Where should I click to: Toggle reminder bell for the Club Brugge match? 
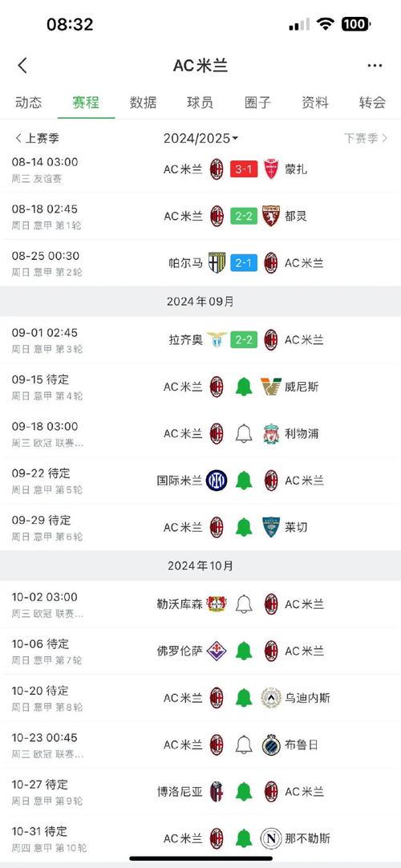coord(244,744)
